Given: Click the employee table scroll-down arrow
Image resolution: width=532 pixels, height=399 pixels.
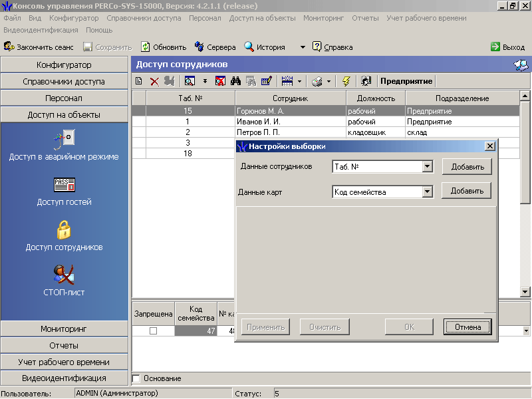Looking at the screenshot, I should 525,291.
